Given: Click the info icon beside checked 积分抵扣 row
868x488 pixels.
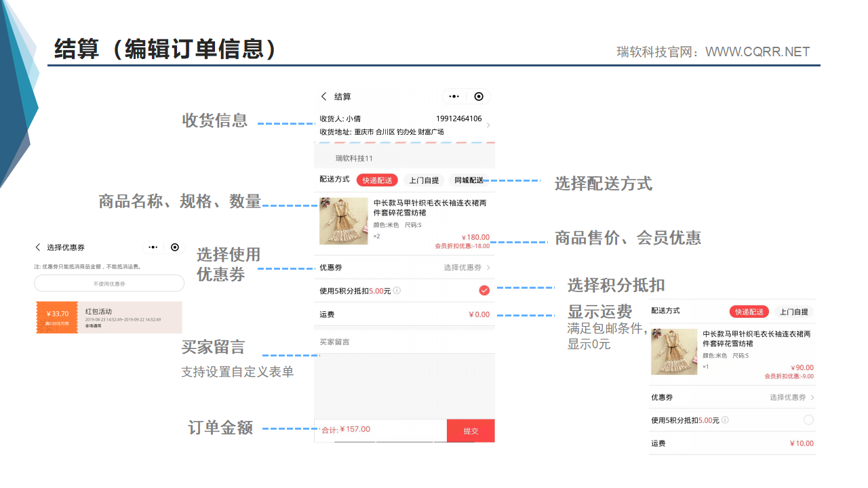Looking at the screenshot, I should (397, 291).
